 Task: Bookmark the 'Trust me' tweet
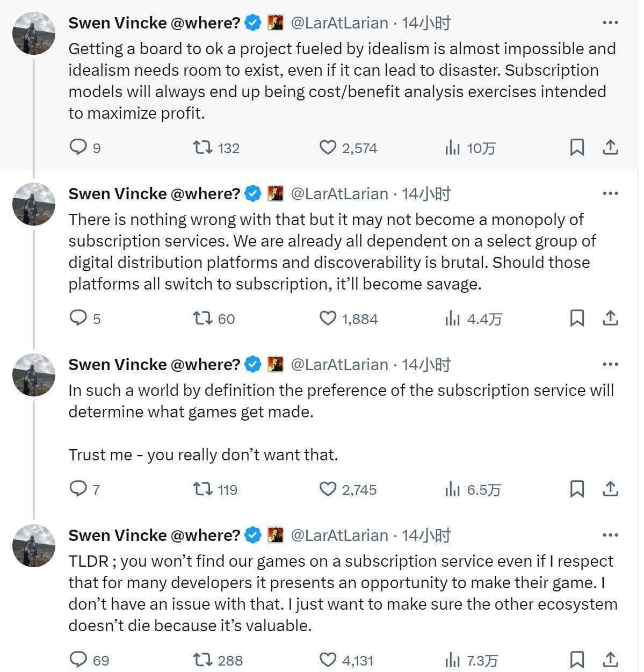(x=577, y=489)
